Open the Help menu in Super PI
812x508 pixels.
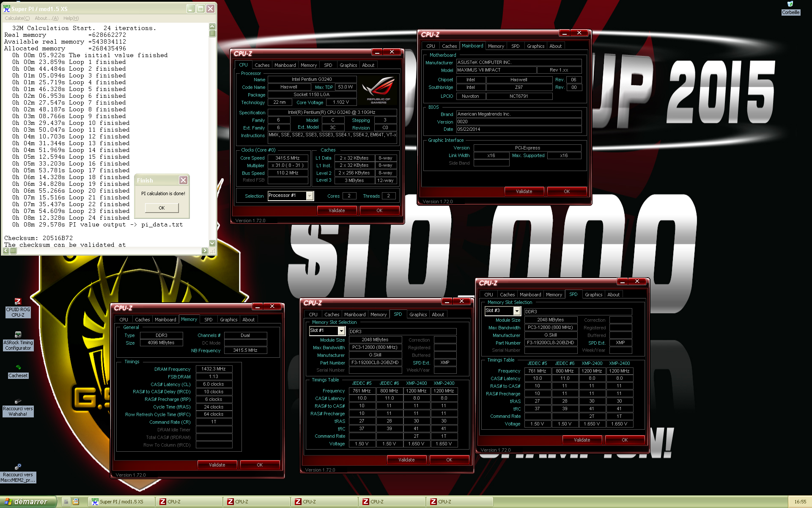[x=71, y=18]
